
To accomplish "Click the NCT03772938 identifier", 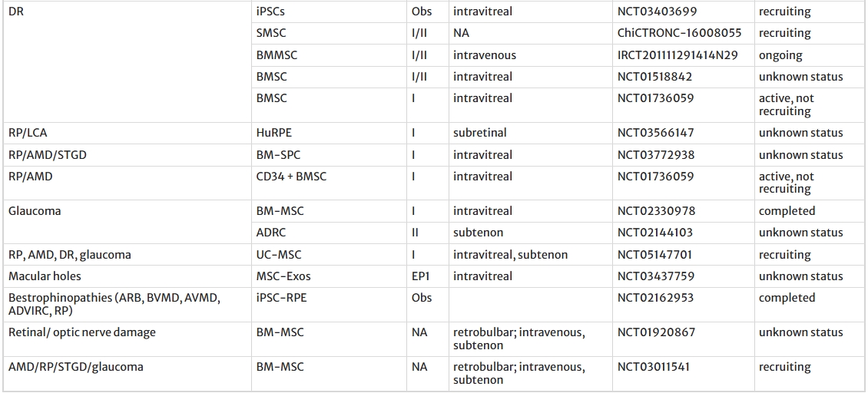I will coord(655,155).
